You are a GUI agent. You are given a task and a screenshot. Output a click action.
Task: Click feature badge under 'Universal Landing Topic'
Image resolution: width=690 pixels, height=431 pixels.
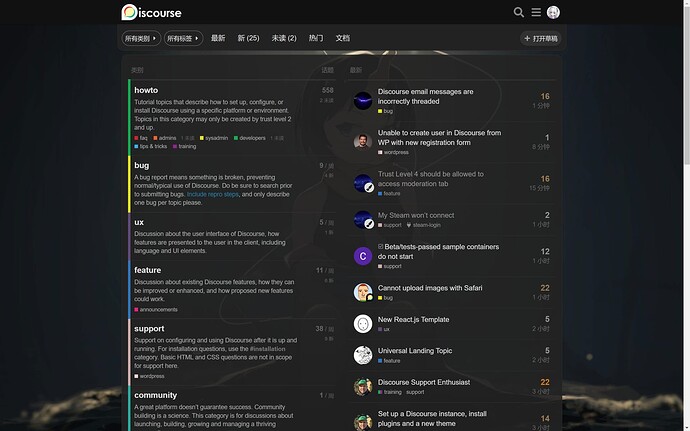pos(389,361)
